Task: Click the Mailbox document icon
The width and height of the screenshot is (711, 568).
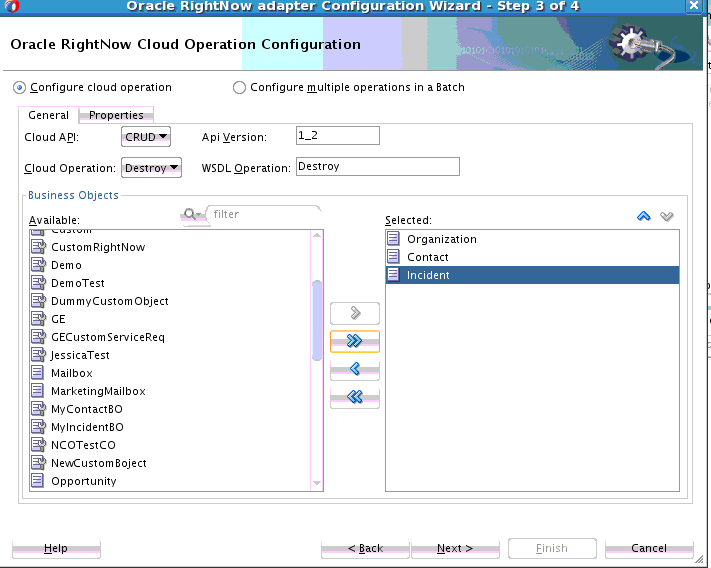Action: 38,373
